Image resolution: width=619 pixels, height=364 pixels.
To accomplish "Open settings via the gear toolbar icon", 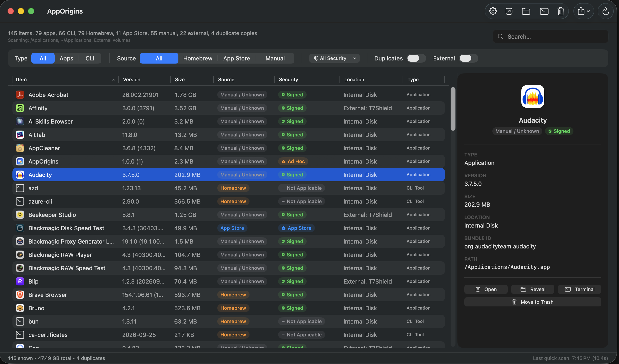I will [493, 11].
